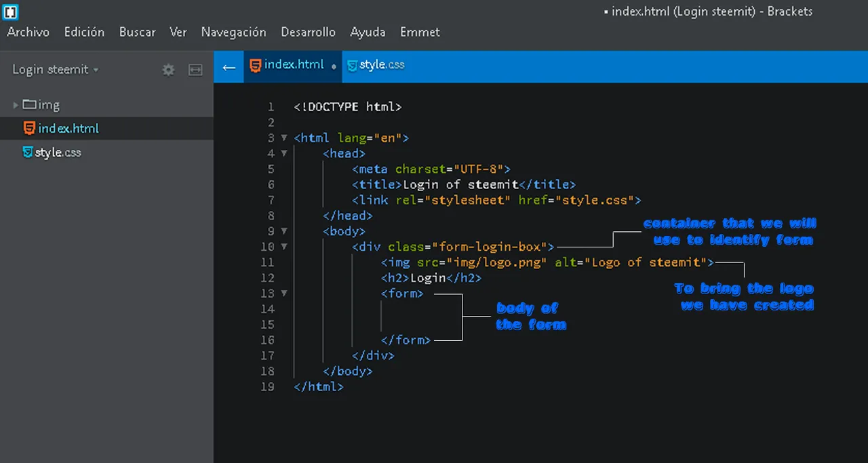Click the meta charset UTF-8 line
The image size is (868, 463).
[431, 169]
